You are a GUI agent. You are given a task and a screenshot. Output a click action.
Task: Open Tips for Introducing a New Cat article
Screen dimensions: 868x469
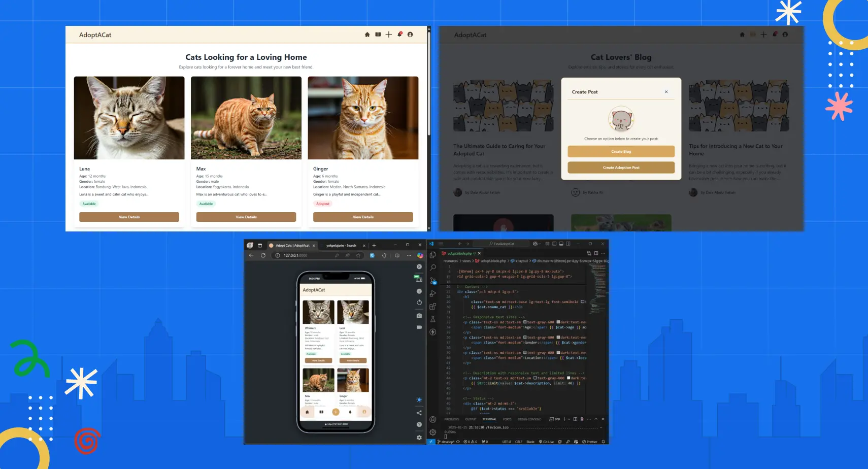click(x=736, y=150)
